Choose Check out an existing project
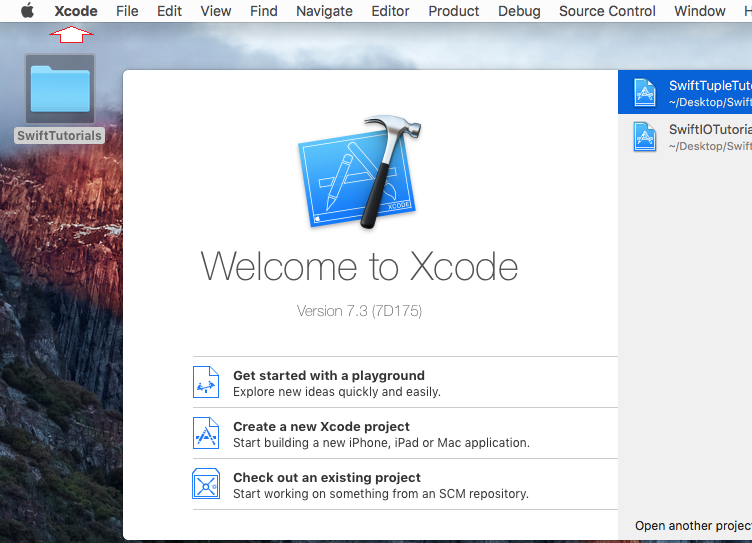Image resolution: width=752 pixels, height=543 pixels. pos(405,484)
